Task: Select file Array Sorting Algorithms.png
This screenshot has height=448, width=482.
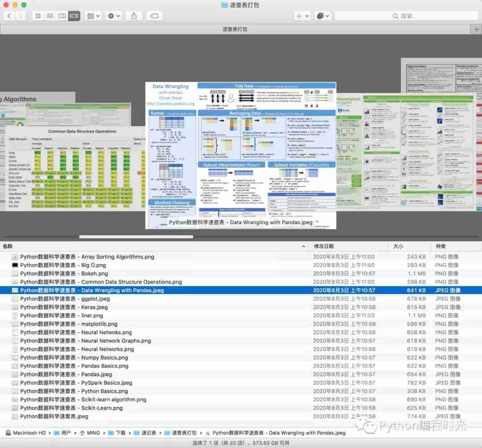Action: 241,257
